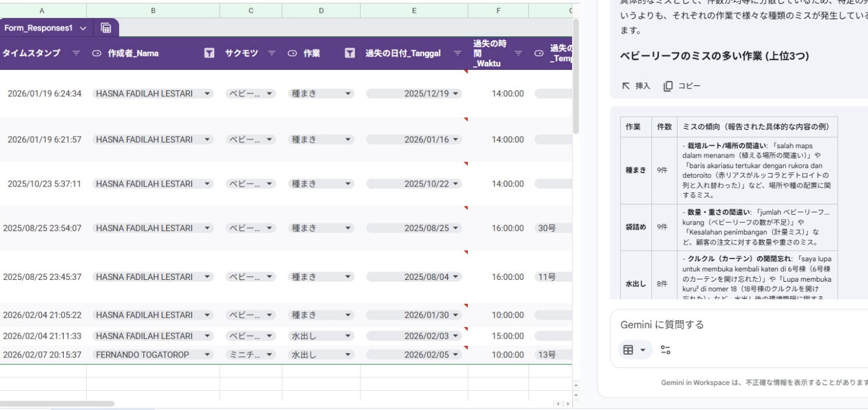Click the Gemini settings sliders icon
The width and height of the screenshot is (868, 410).
coord(665,350)
